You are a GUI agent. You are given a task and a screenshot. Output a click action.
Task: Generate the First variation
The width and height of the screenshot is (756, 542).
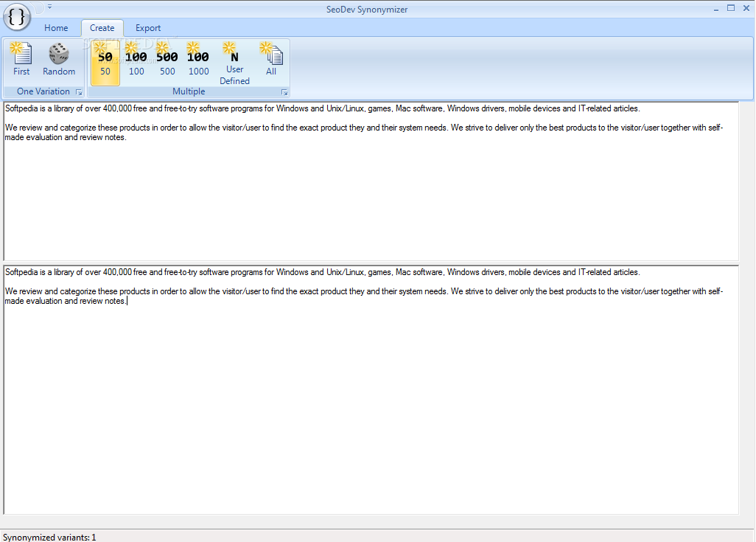click(21, 60)
